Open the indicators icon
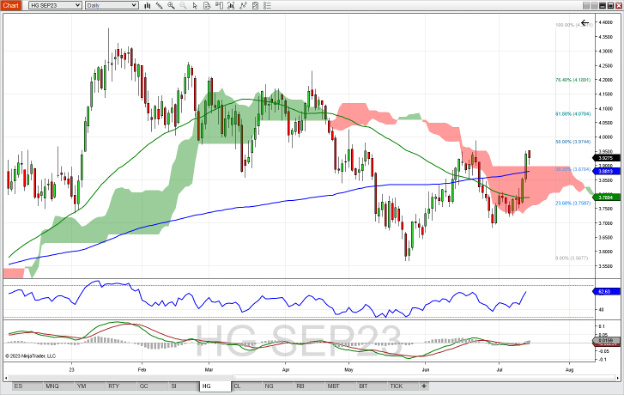The height and width of the screenshot is (396, 624). coord(231,6)
